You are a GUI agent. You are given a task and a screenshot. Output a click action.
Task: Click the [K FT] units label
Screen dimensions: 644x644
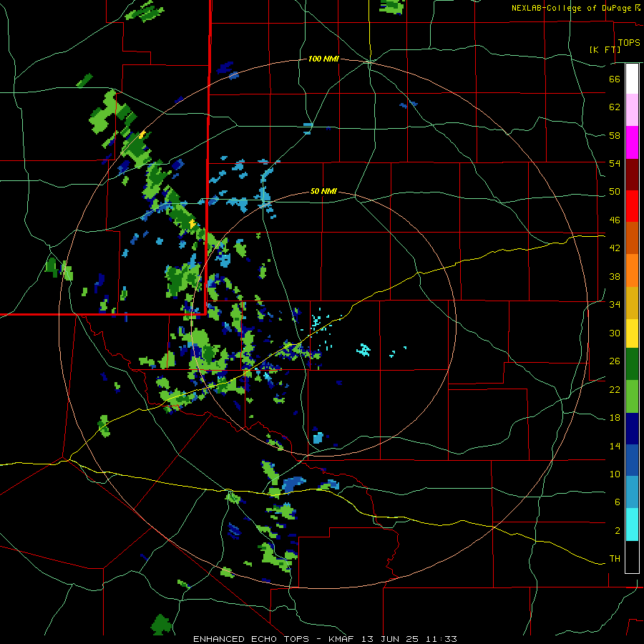click(605, 49)
